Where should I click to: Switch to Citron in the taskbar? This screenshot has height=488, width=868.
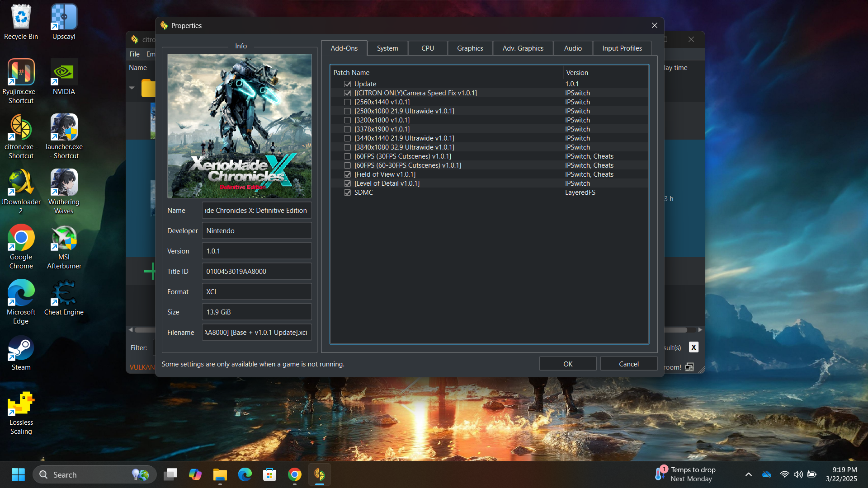coord(320,474)
